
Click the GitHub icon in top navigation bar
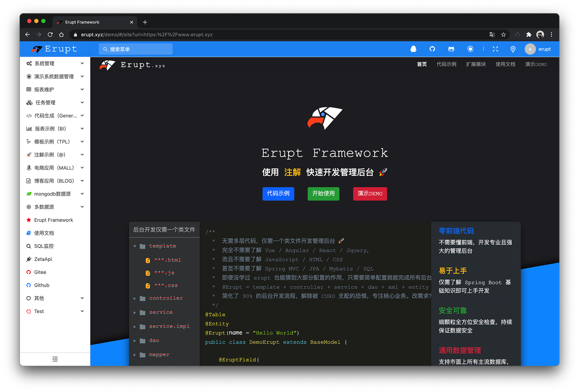pos(433,49)
